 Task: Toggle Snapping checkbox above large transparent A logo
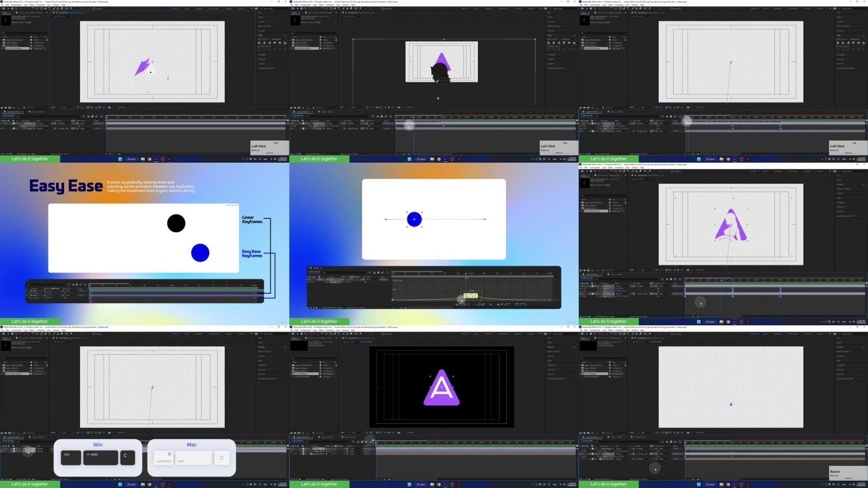672,171
